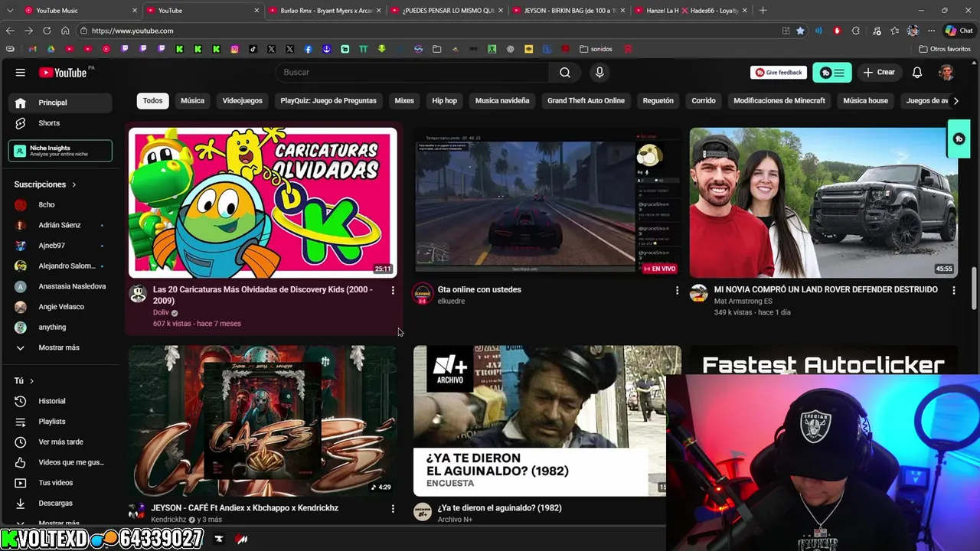Click the green extension button beside Give feedback
Image resolution: width=980 pixels, height=551 pixels.
pos(832,73)
